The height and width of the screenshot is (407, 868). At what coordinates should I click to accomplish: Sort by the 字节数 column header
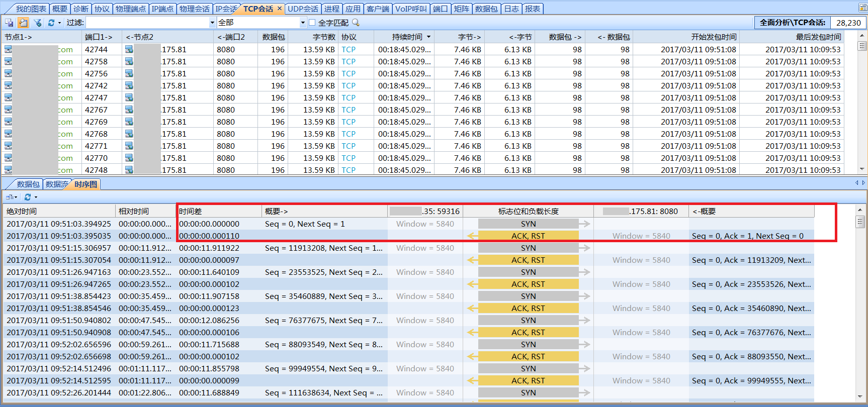(324, 37)
